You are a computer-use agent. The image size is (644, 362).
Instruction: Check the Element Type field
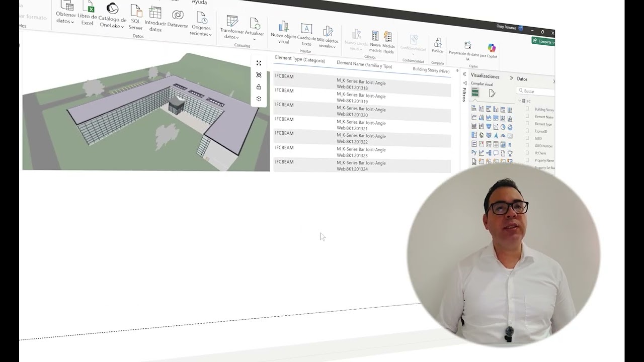click(527, 123)
